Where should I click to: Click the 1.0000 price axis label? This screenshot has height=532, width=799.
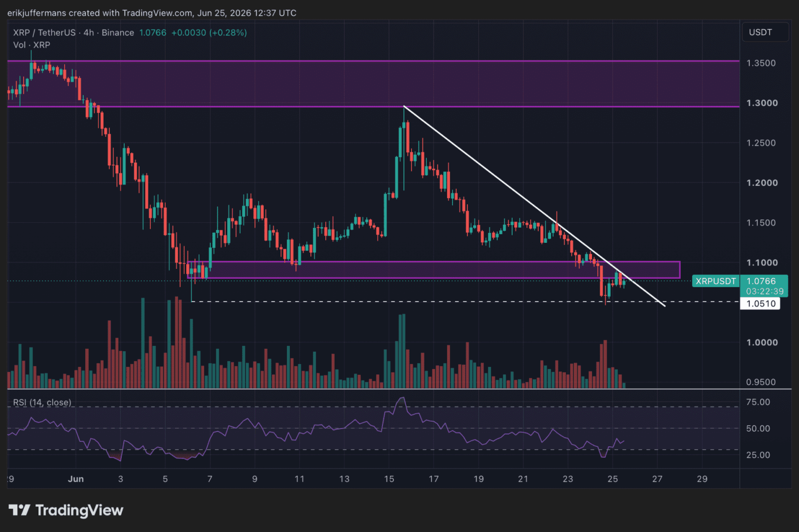pos(762,342)
